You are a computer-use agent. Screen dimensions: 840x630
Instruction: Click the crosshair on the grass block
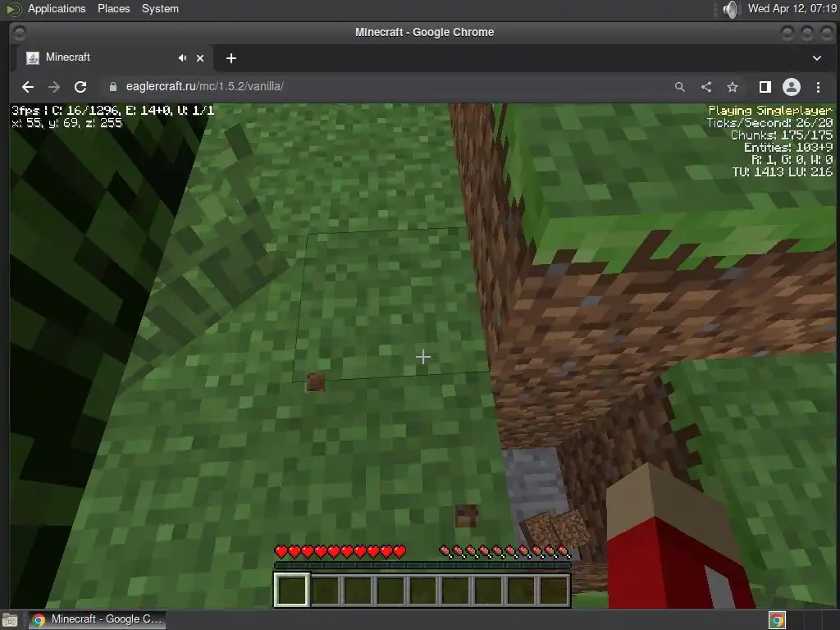click(423, 357)
